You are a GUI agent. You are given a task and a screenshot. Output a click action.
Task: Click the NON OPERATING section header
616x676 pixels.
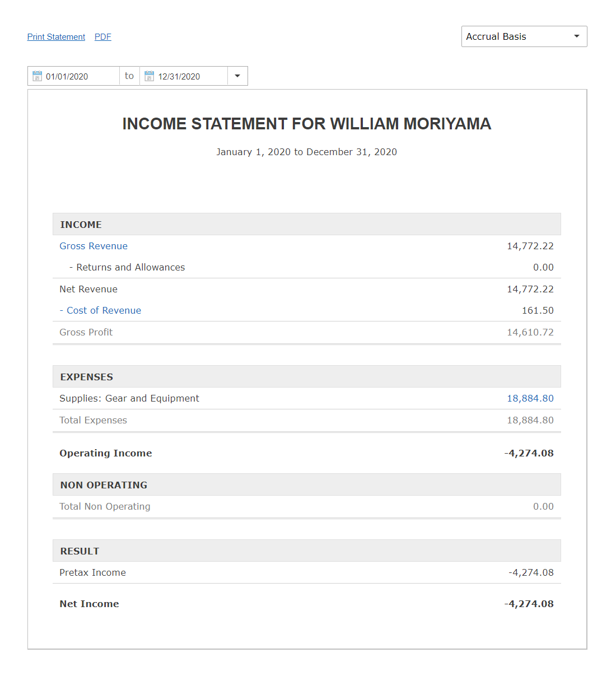307,484
